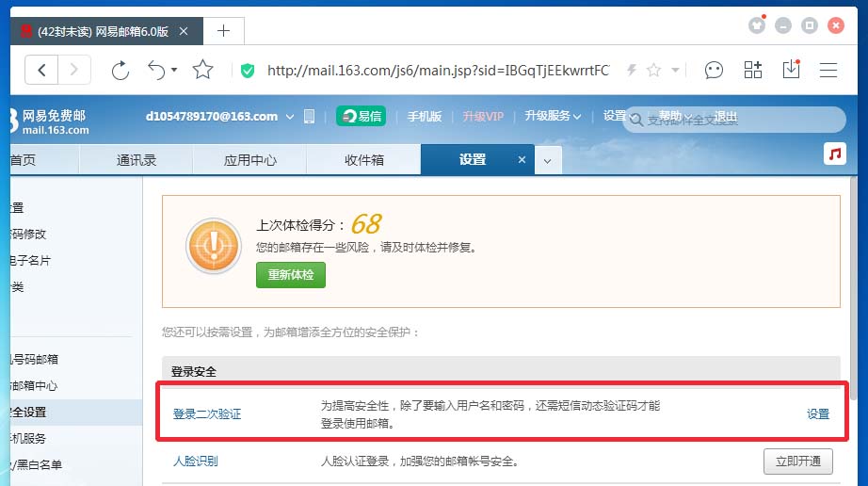The height and width of the screenshot is (486, 868).
Task: Bookmark page with the toolbar star icon
Action: [x=202, y=70]
